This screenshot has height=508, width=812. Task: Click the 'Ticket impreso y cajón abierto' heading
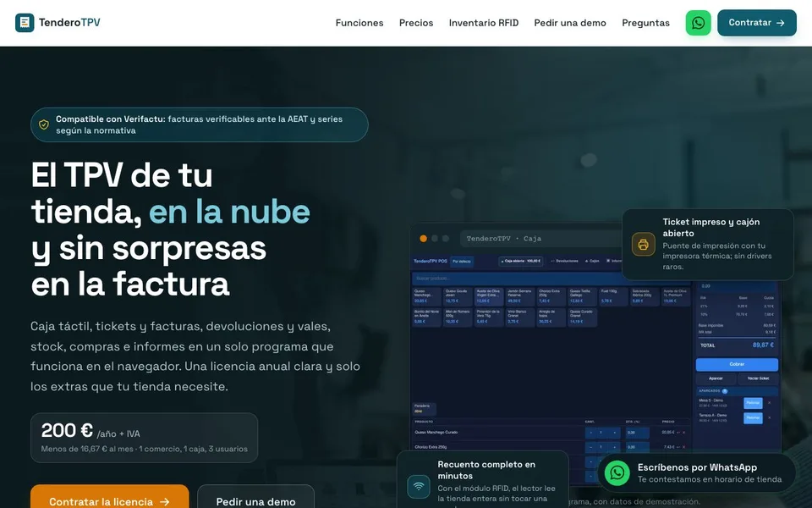tap(711, 228)
